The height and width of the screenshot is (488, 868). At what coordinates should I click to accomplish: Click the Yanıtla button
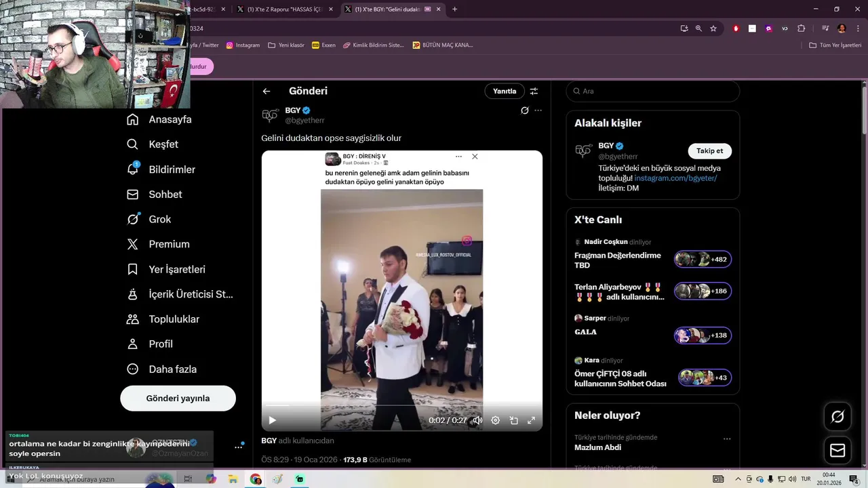(x=505, y=91)
